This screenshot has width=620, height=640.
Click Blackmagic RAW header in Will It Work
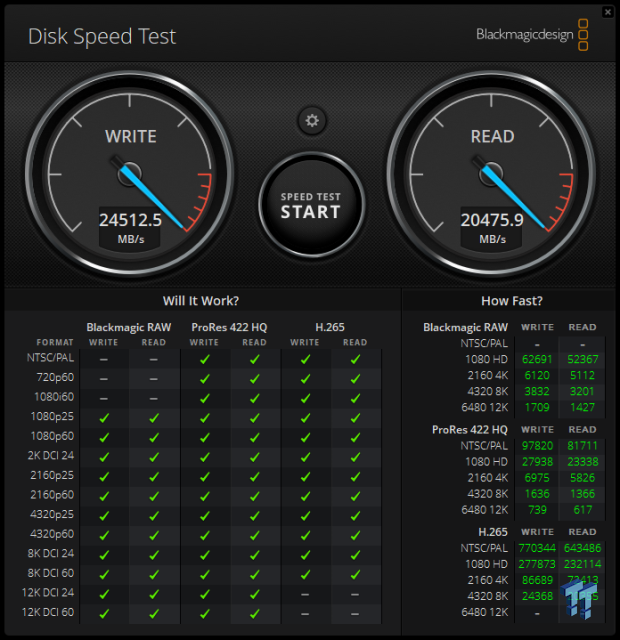pyautogui.click(x=129, y=327)
